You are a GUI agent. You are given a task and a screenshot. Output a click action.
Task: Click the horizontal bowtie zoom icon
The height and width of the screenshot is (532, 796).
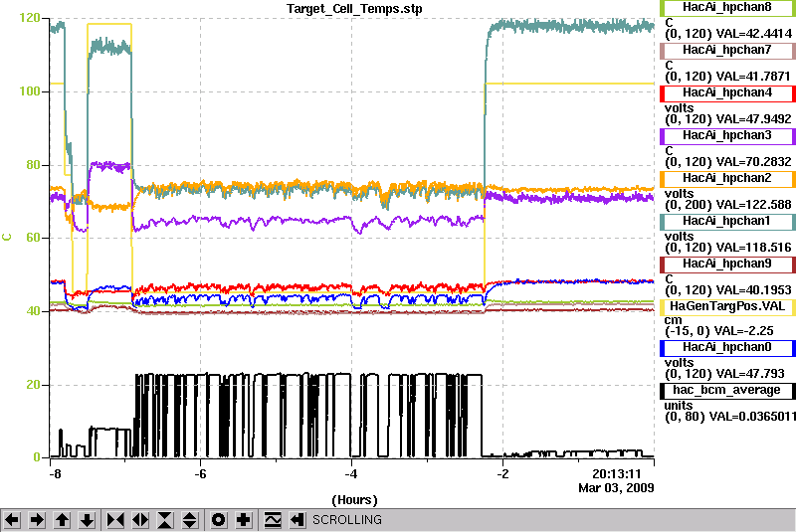pos(115,520)
